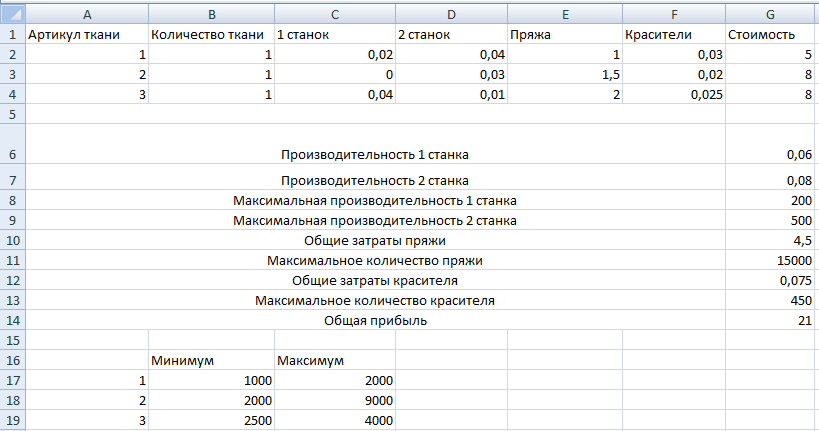Viewport: 819px width, 431px height.
Task: Click 'Общие затраты красителя' label
Action: coord(375,281)
